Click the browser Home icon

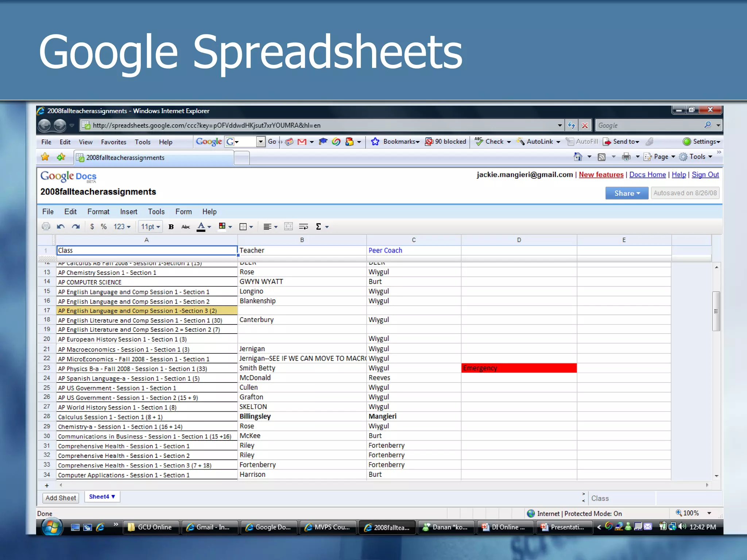[x=578, y=157]
